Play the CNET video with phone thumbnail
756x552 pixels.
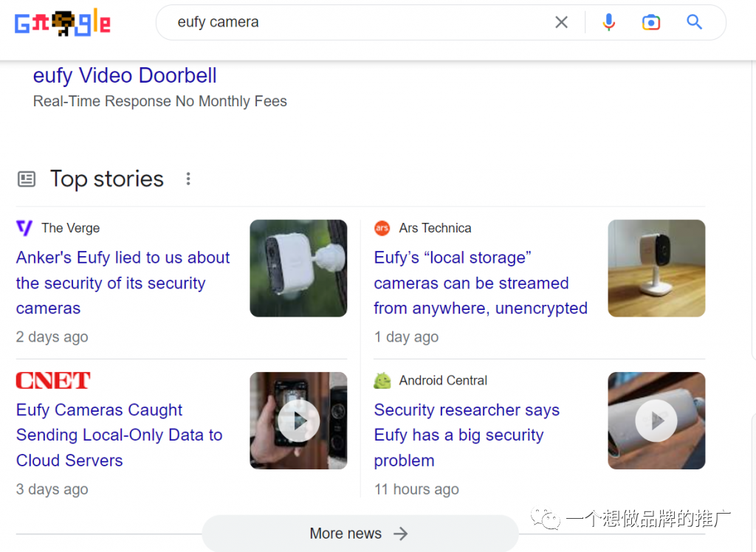click(298, 421)
